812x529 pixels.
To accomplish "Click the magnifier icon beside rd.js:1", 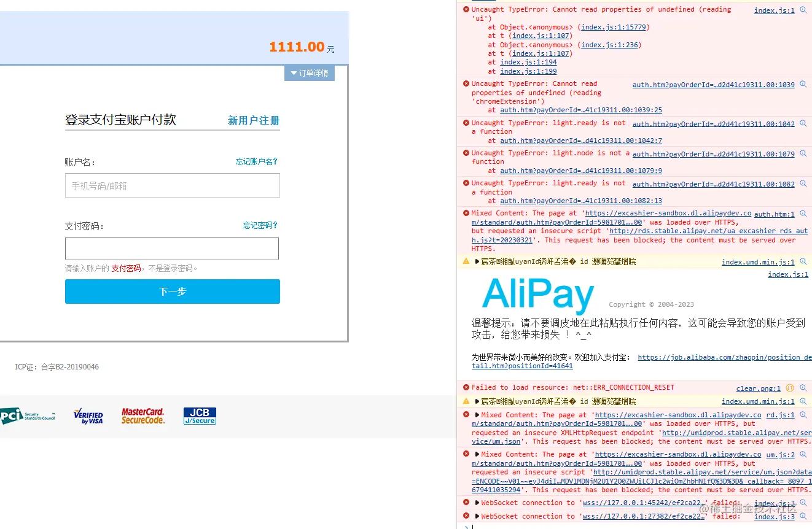I will click(803, 415).
